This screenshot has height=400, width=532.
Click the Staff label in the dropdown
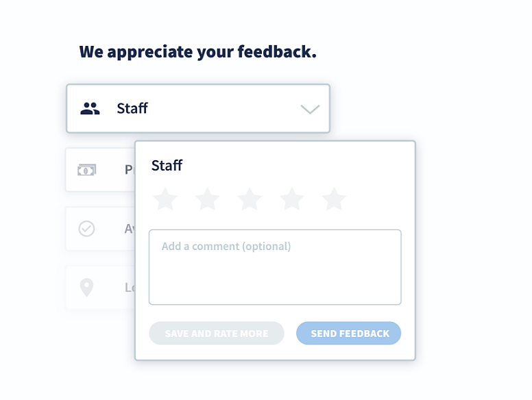(x=132, y=108)
